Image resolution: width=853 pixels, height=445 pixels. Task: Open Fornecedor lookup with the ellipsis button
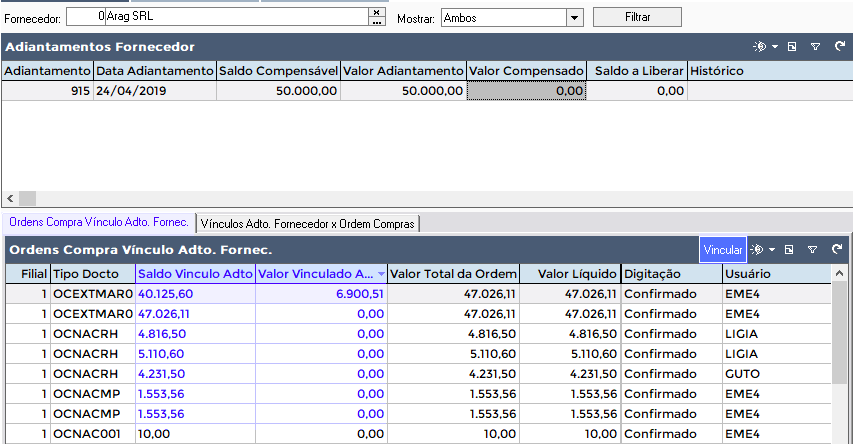pos(376,21)
